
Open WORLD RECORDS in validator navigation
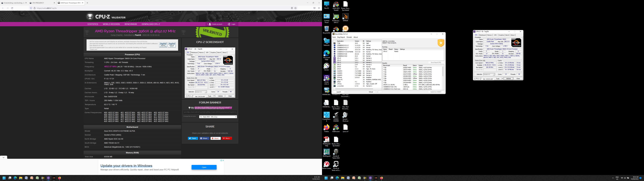pos(111,24)
